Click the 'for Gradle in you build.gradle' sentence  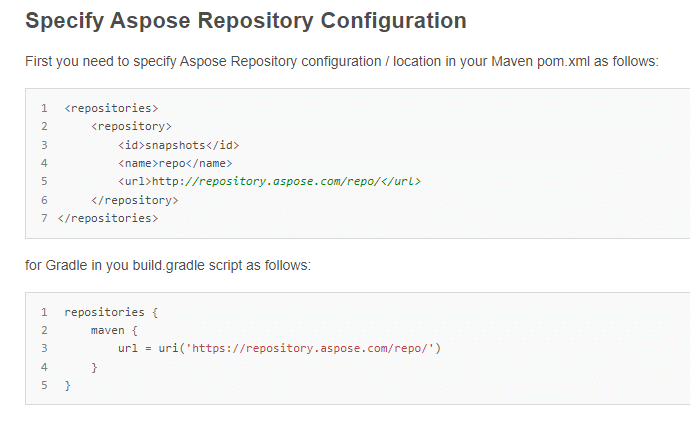point(168,265)
